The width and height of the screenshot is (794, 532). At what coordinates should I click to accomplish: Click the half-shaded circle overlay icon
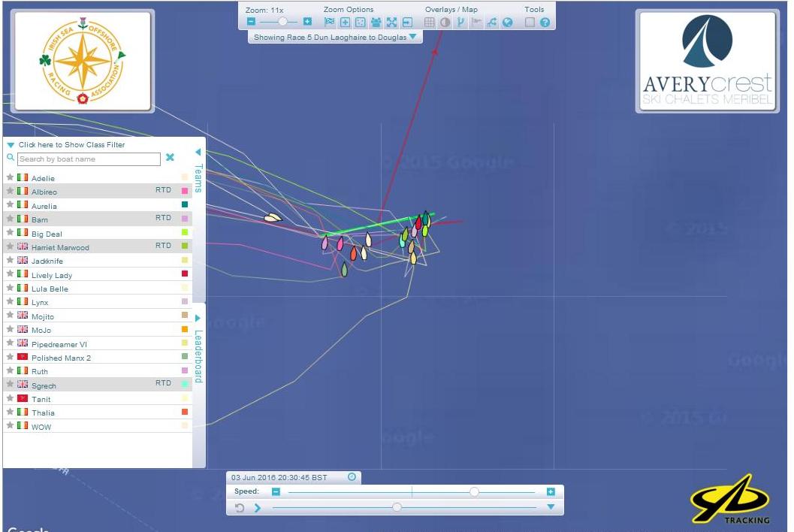(x=445, y=22)
